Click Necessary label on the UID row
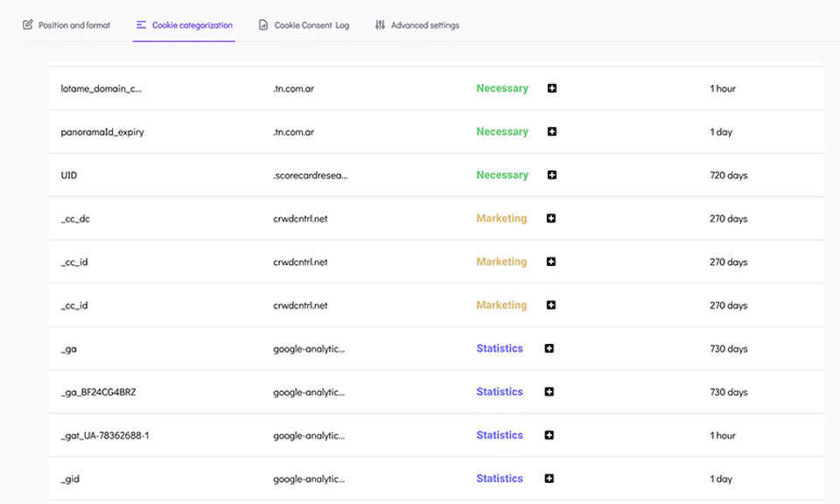The height and width of the screenshot is (504, 840). [502, 175]
